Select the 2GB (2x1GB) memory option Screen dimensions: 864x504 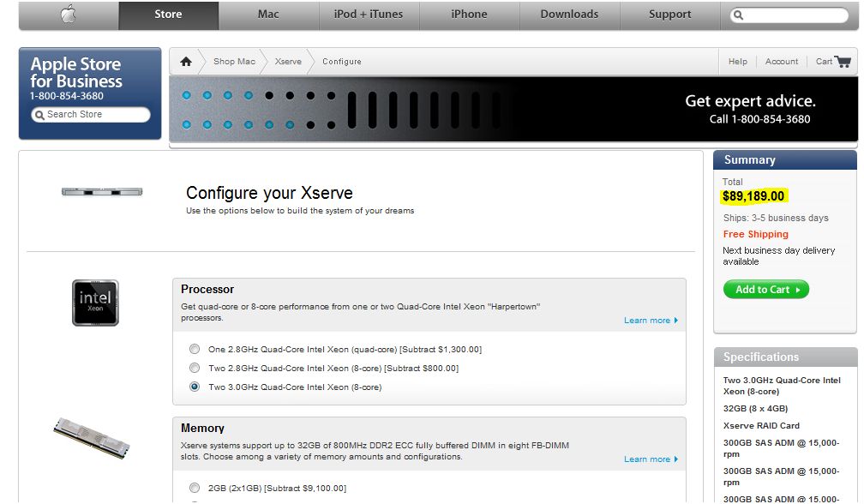(195, 488)
